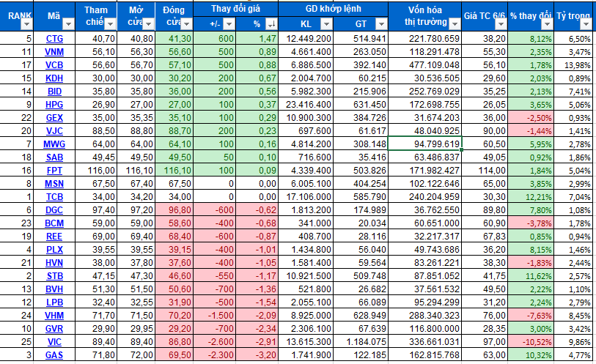
Task: Select percent change cell -10,52%
Action: coord(531,341)
